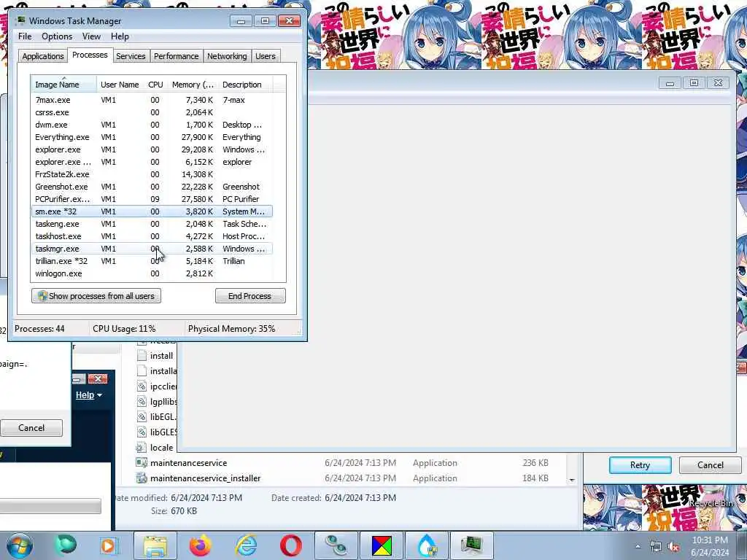Sort processes by Memory column
Screen dimensions: 747x560
(x=193, y=85)
